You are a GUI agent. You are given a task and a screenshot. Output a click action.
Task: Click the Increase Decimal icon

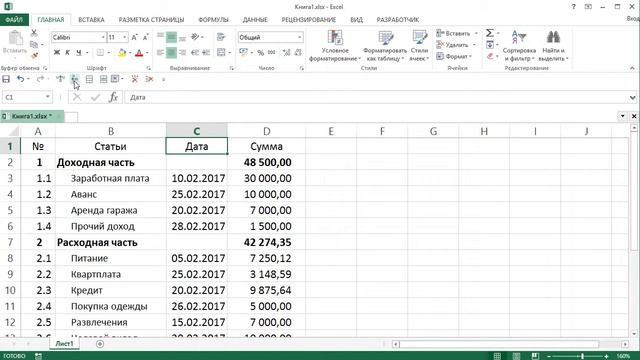287,52
